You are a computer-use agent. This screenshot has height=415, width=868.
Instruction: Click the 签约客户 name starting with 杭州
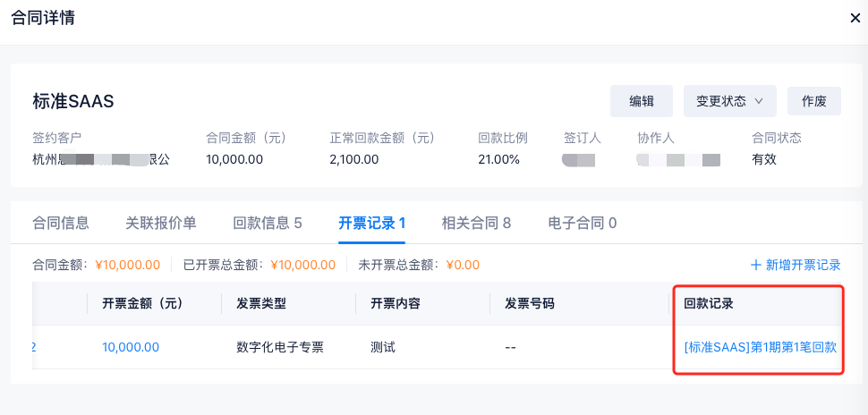[x=100, y=159]
